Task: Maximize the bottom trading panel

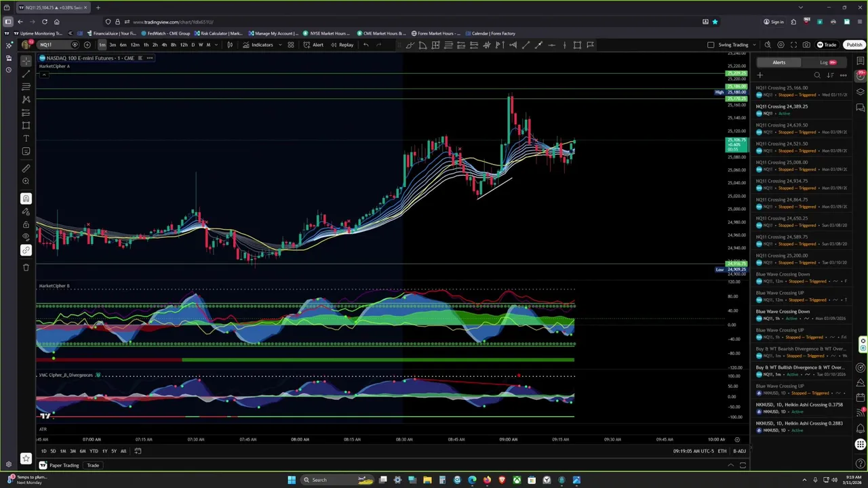Action: click(743, 466)
